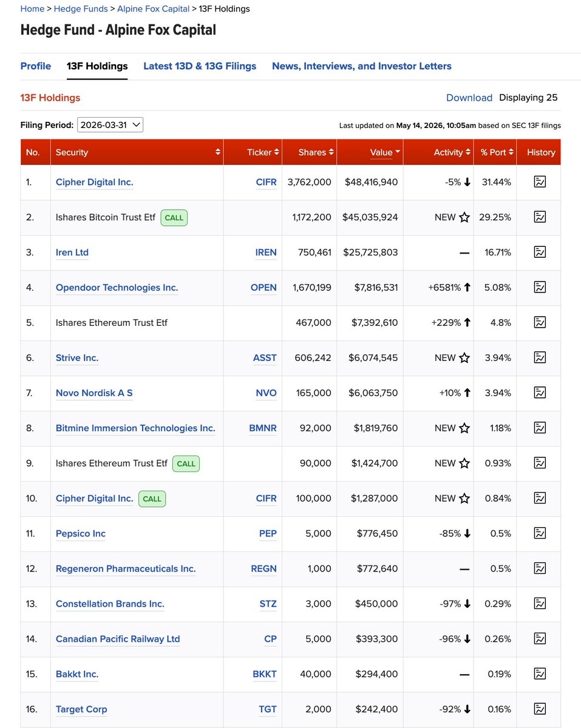This screenshot has width=581, height=728.
Task: Sort table by % Port column
Action: (495, 152)
